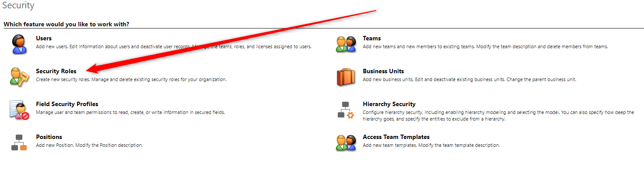Select the Business Units briefcase icon
This screenshot has width=644, height=178.
[x=346, y=77]
